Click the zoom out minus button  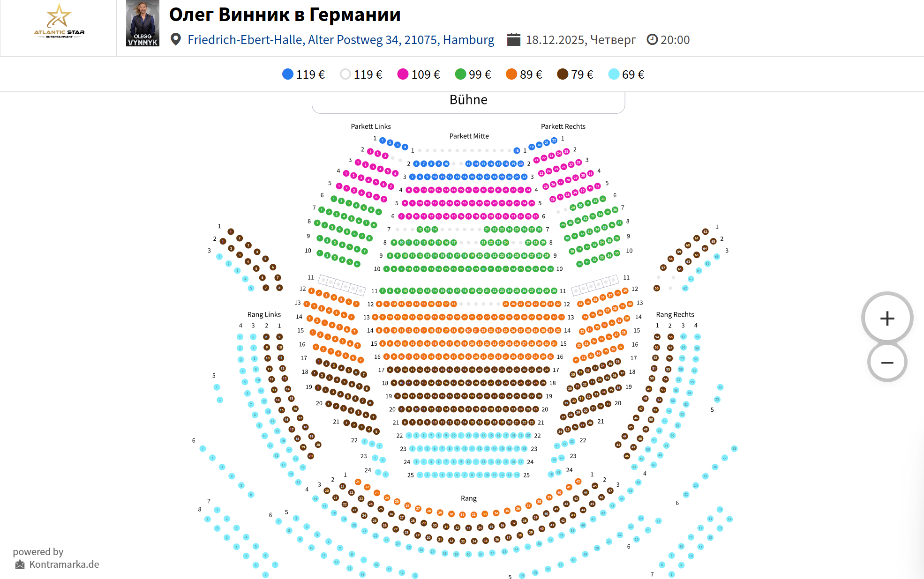[x=887, y=363]
